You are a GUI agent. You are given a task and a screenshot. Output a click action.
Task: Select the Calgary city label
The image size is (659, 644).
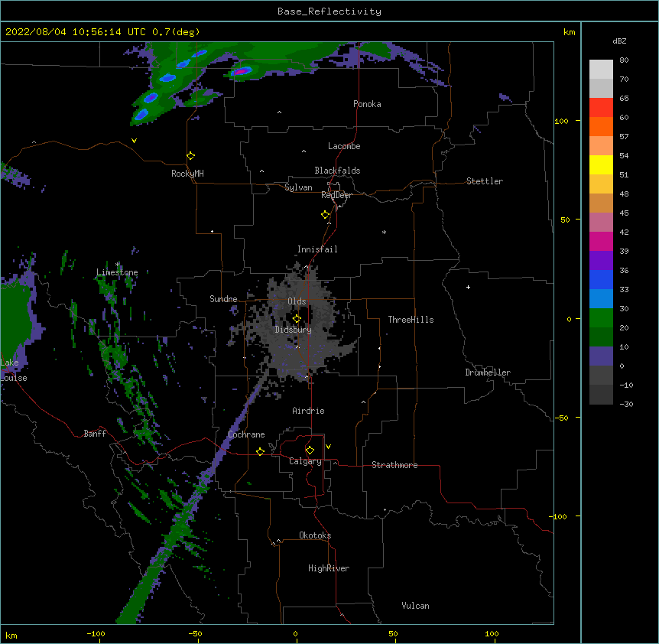pyautogui.click(x=305, y=461)
